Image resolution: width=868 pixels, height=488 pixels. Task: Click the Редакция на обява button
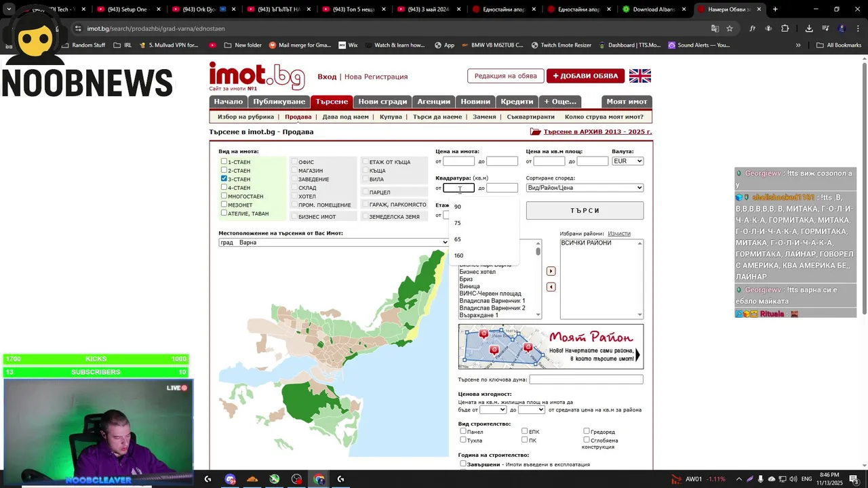pyautogui.click(x=505, y=76)
